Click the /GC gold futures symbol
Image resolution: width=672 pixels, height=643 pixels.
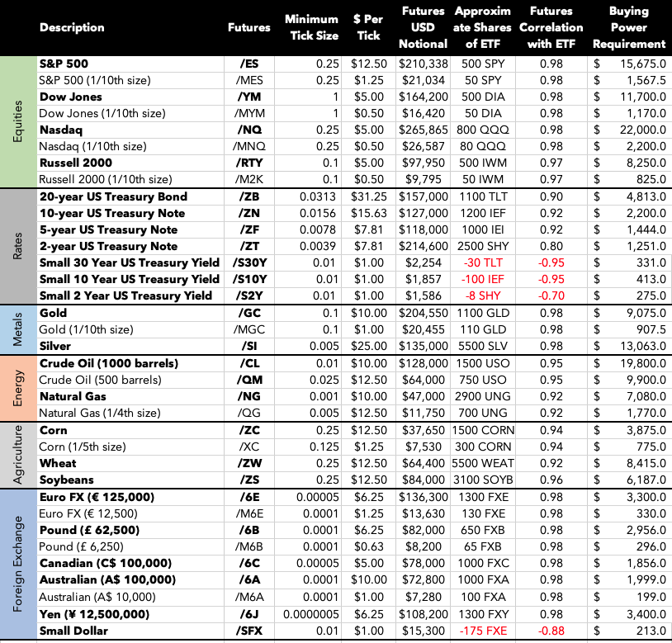(x=249, y=313)
